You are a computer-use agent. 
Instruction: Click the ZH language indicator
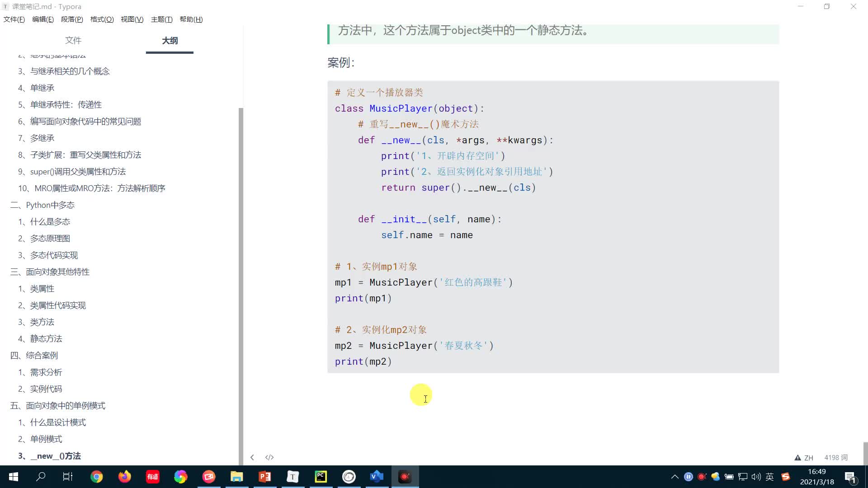[809, 458]
